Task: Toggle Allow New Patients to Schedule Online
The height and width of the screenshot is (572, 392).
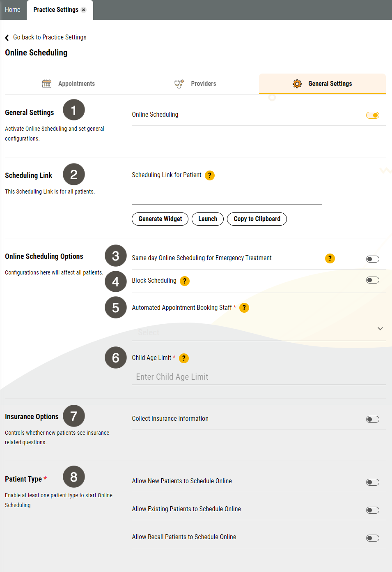Action: [x=373, y=482]
